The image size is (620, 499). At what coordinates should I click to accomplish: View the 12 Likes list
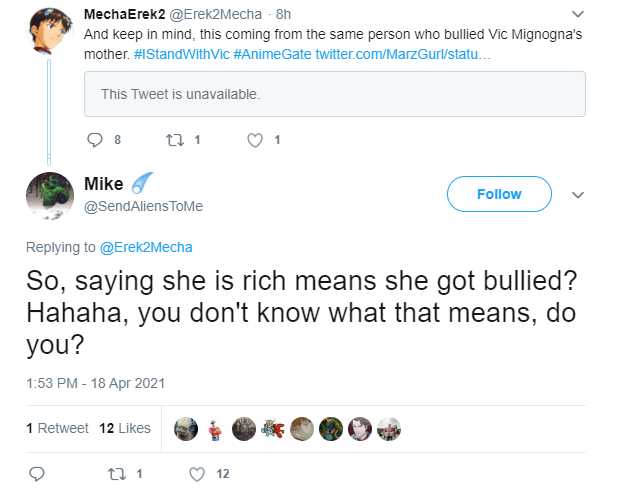[125, 428]
